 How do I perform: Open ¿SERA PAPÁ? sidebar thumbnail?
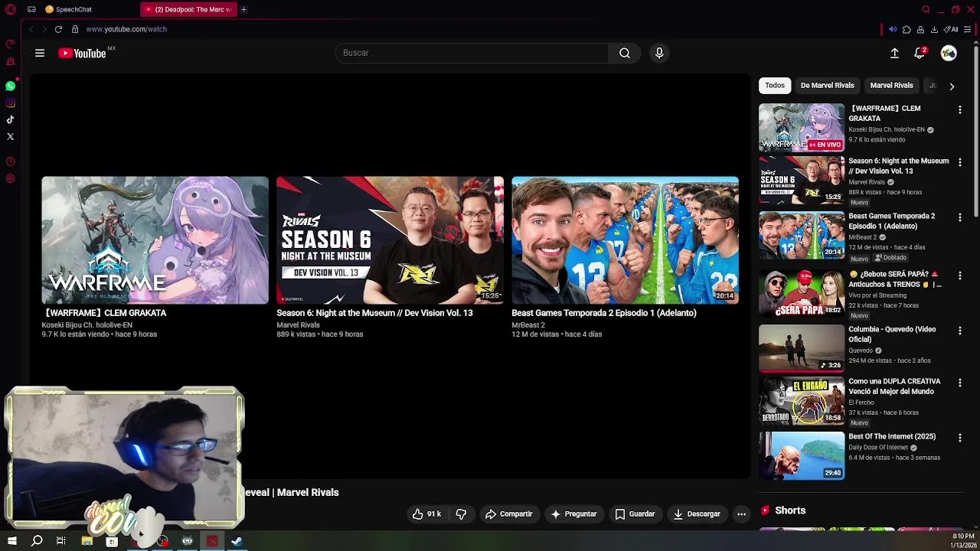[802, 292]
